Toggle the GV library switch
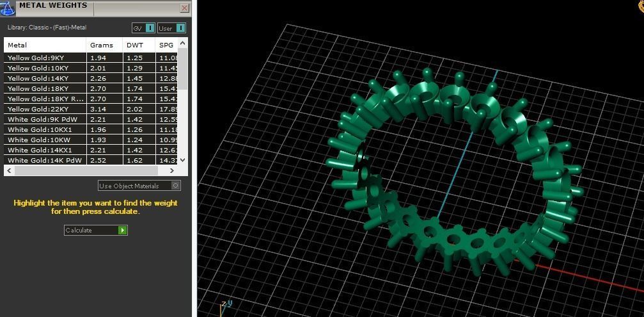This screenshot has width=644, height=317. tap(144, 28)
